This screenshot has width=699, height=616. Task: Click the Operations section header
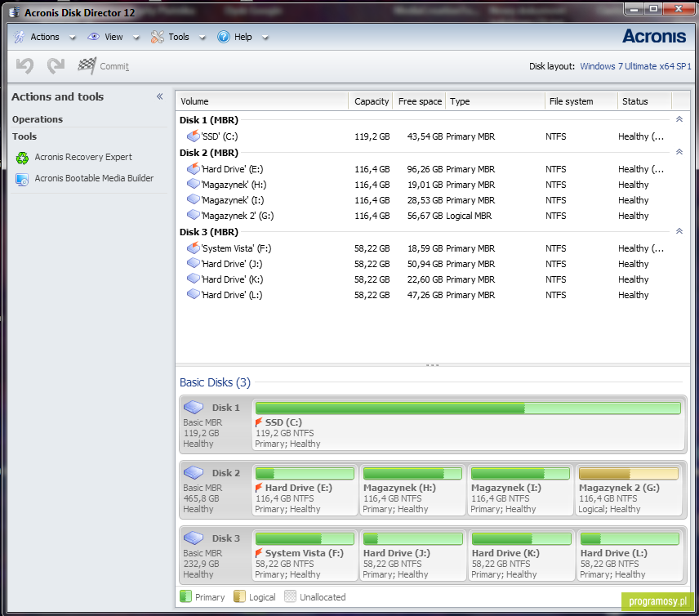coord(38,119)
